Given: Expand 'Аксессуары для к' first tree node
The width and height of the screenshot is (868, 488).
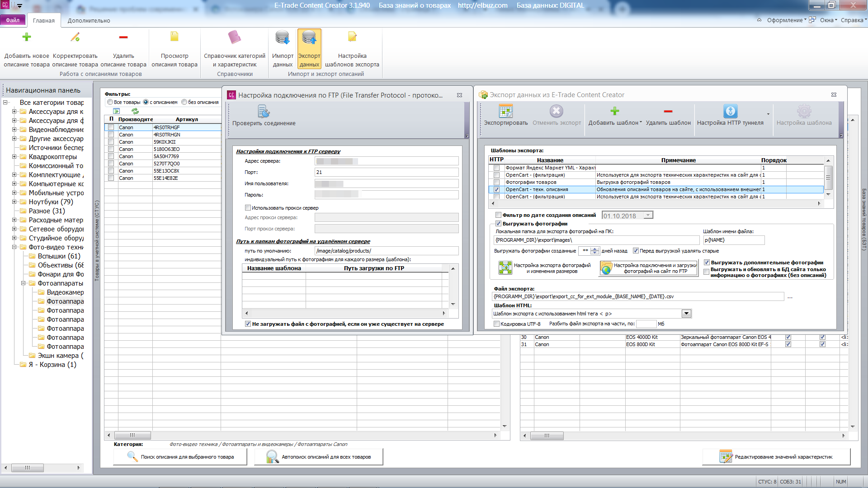Looking at the screenshot, I should pyautogui.click(x=14, y=112).
